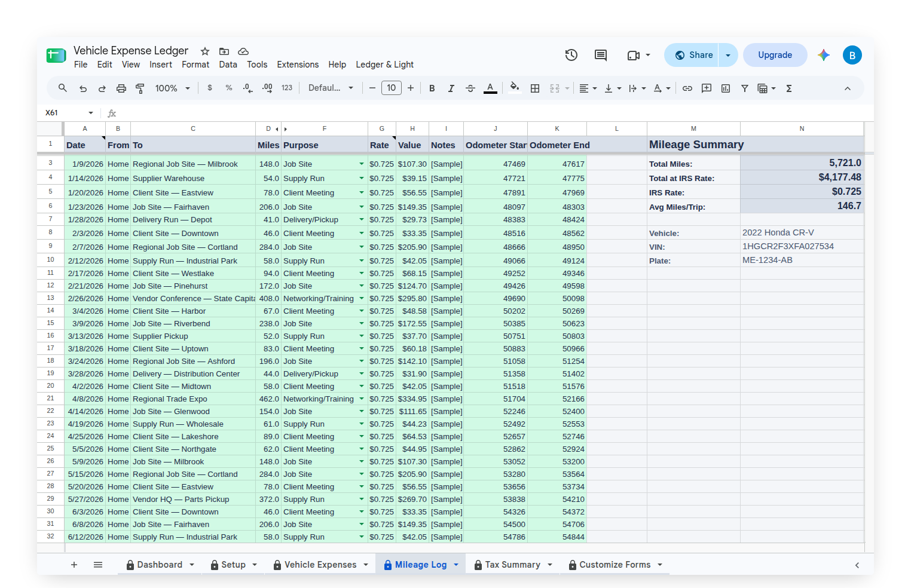Toggle italic formatting
Image resolution: width=911 pixels, height=588 pixels.
(451, 88)
